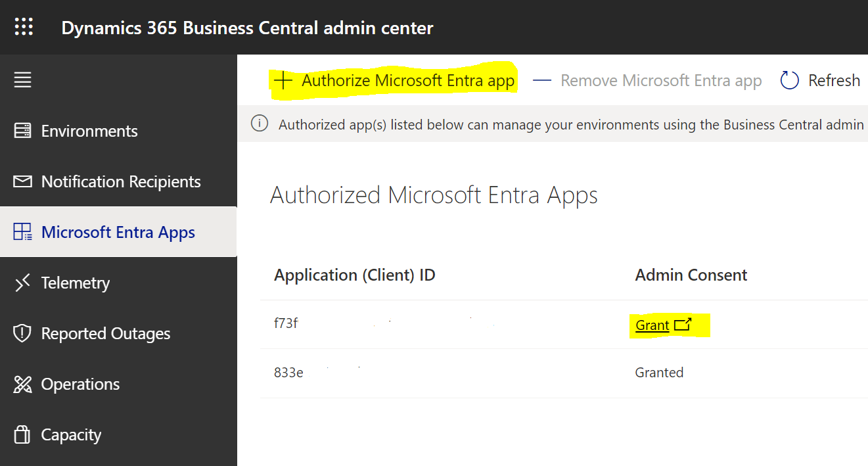The image size is (868, 466).
Task: Open the Environments page
Action: 89,131
